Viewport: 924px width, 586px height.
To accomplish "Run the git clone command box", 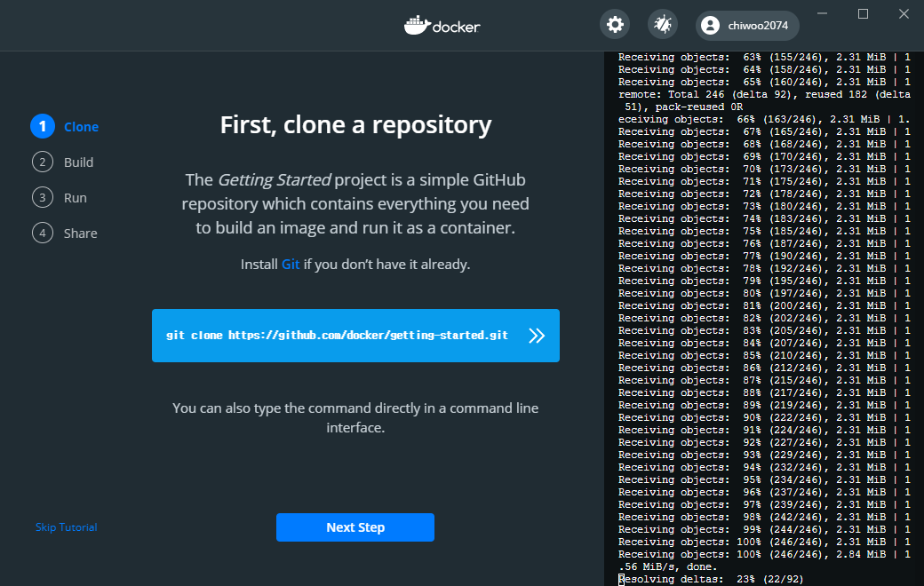I will click(x=355, y=336).
